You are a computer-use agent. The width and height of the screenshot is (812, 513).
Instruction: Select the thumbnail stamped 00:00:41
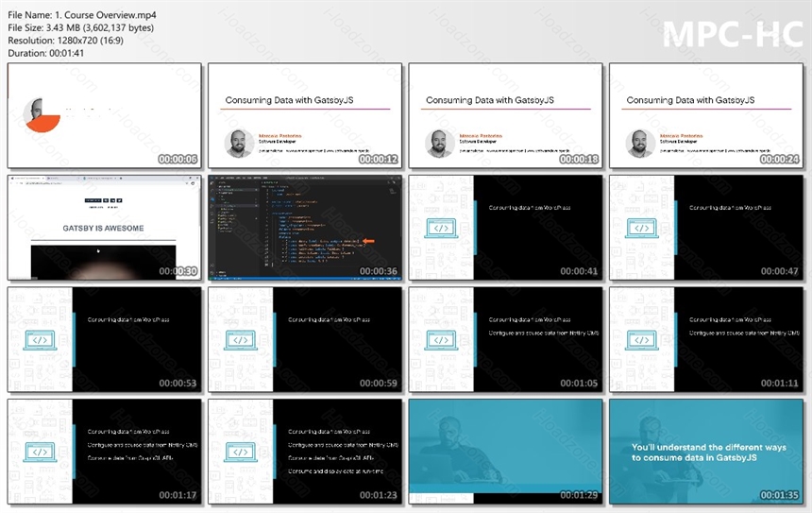505,228
